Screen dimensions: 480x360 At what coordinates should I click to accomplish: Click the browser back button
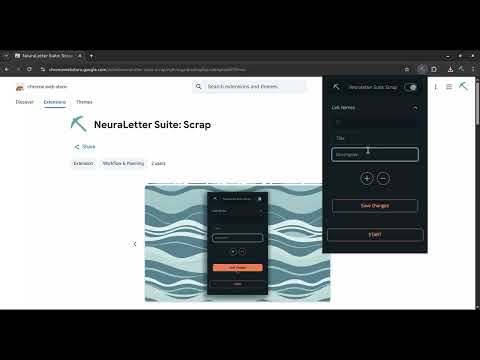pos(6,69)
